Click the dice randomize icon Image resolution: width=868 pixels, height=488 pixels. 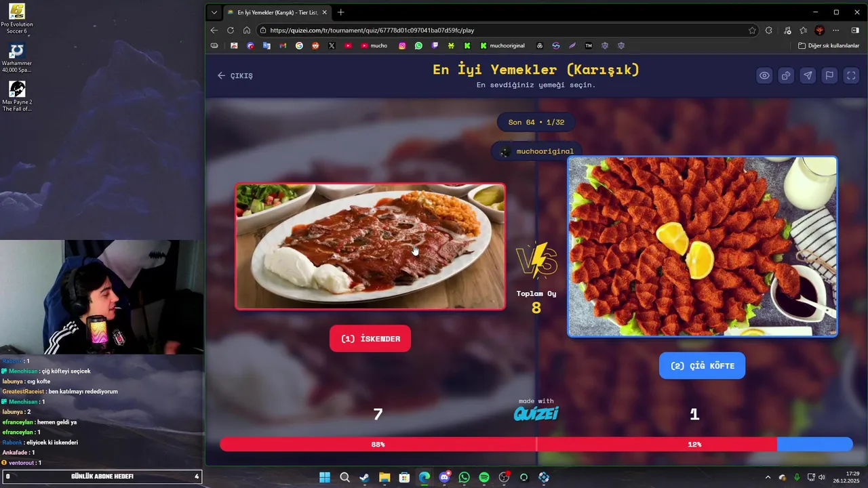[786, 75]
